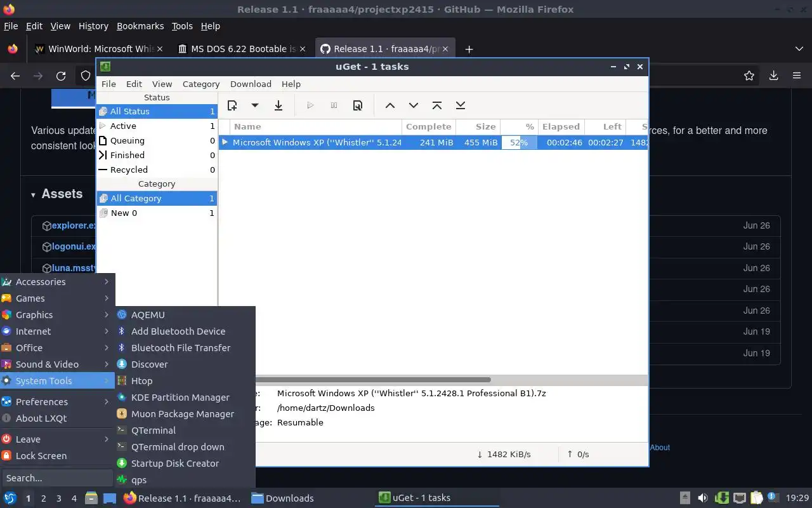Open Firefox hamburger menu icon
Image resolution: width=812 pixels, height=508 pixels.
click(x=797, y=76)
